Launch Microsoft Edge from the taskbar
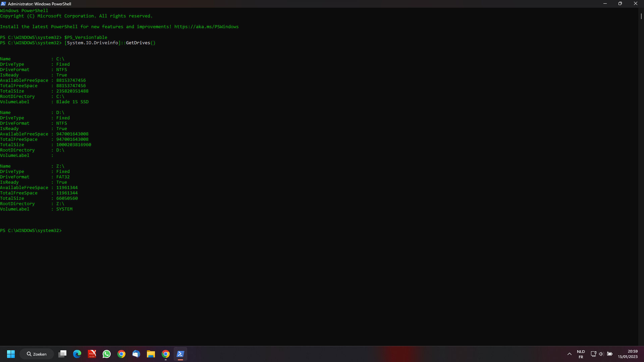644x362 pixels. pos(77,354)
